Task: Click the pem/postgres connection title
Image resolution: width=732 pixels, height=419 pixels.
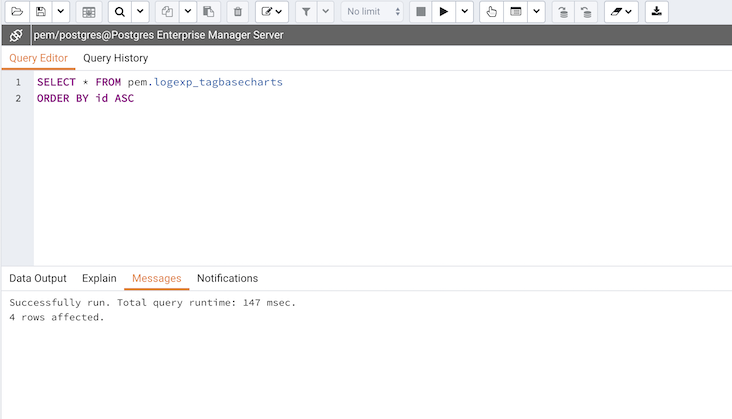Action: point(158,35)
